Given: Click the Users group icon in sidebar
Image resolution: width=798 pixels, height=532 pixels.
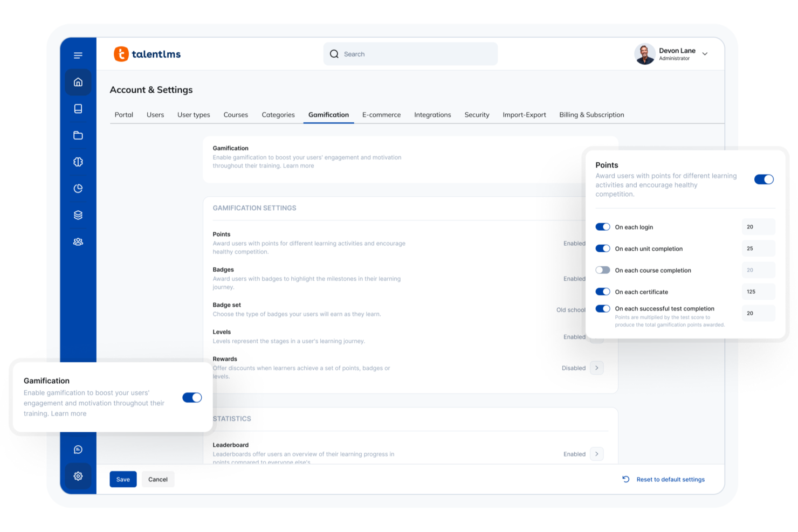Looking at the screenshot, I should pyautogui.click(x=78, y=241).
